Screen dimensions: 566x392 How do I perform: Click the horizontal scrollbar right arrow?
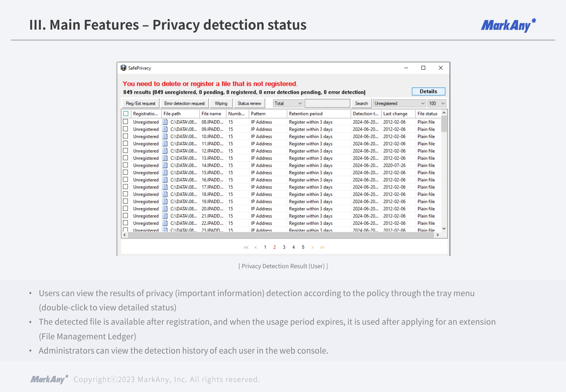(437, 235)
